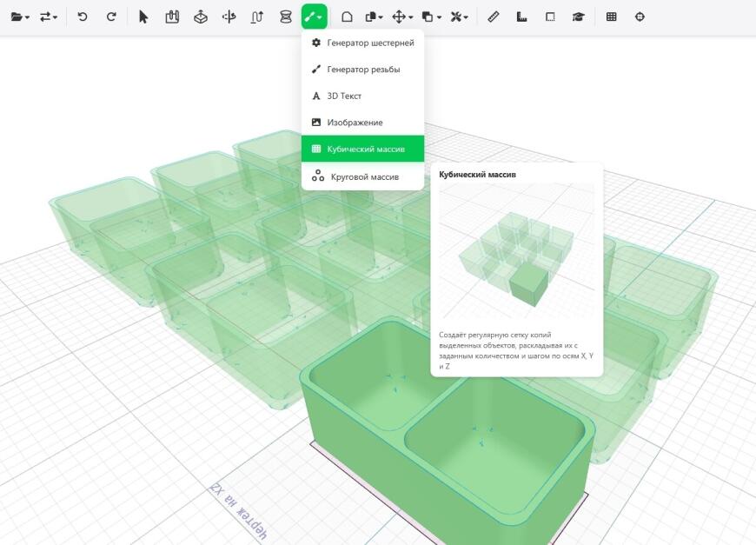Open the file folder dropdown
Screen dimensions: 756x545
tap(20, 17)
